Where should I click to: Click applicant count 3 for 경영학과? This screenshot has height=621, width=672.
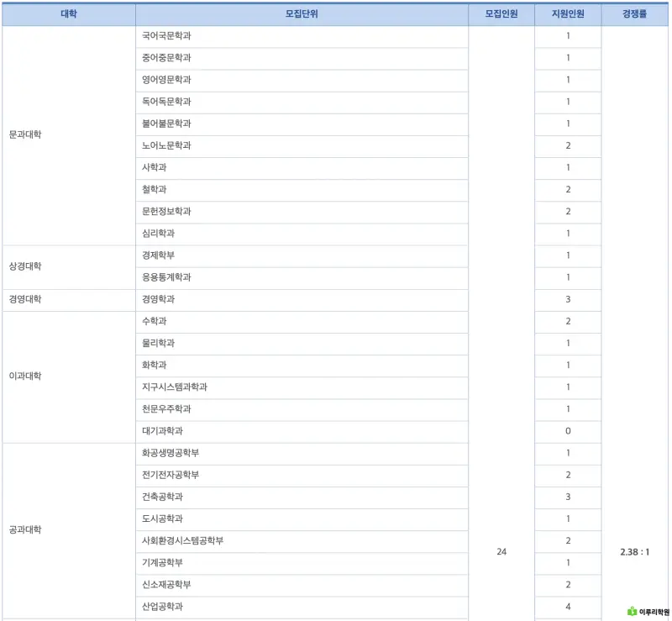click(568, 299)
